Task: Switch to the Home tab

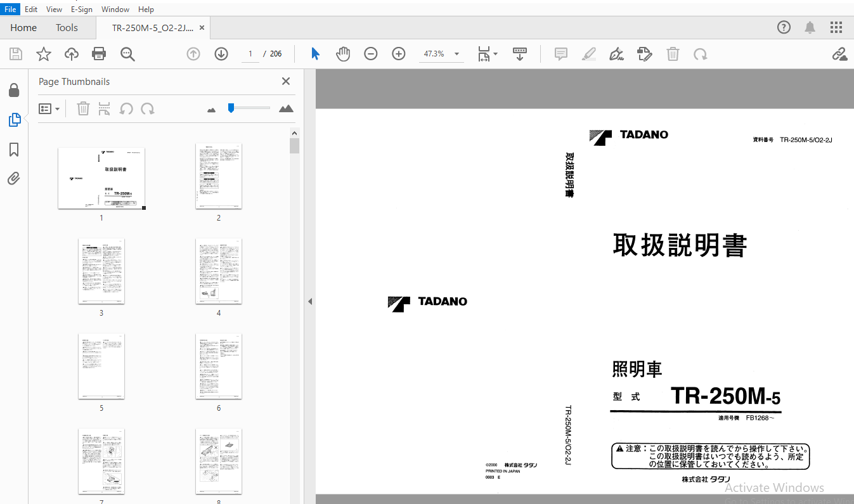Action: [23, 28]
